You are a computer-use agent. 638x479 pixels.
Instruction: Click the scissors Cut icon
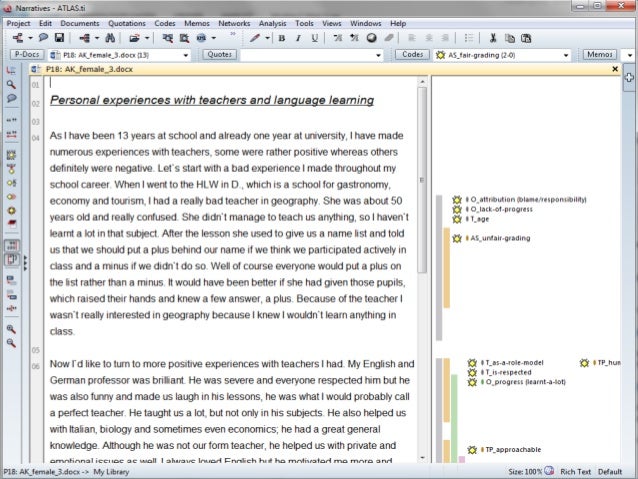pos(493,38)
